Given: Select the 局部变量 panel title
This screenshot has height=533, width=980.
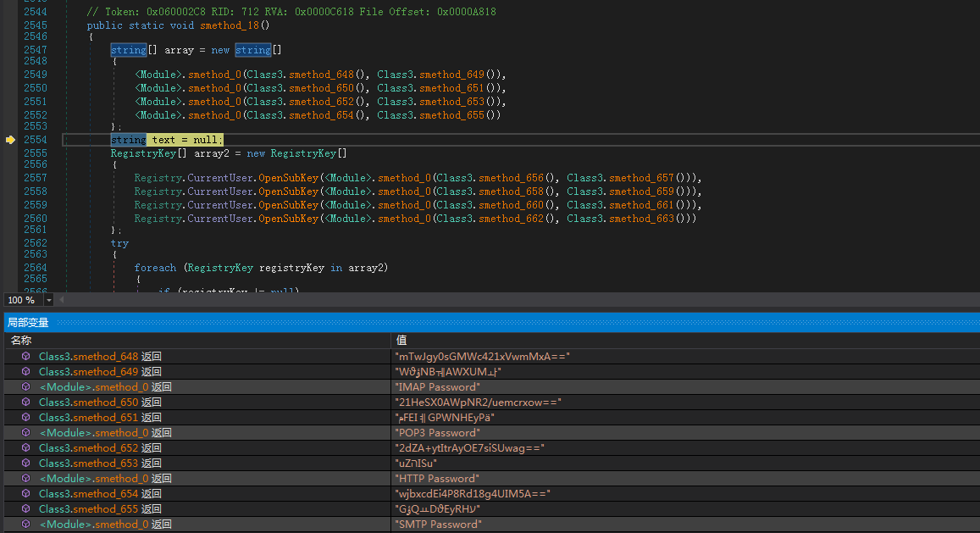Looking at the screenshot, I should click(28, 323).
